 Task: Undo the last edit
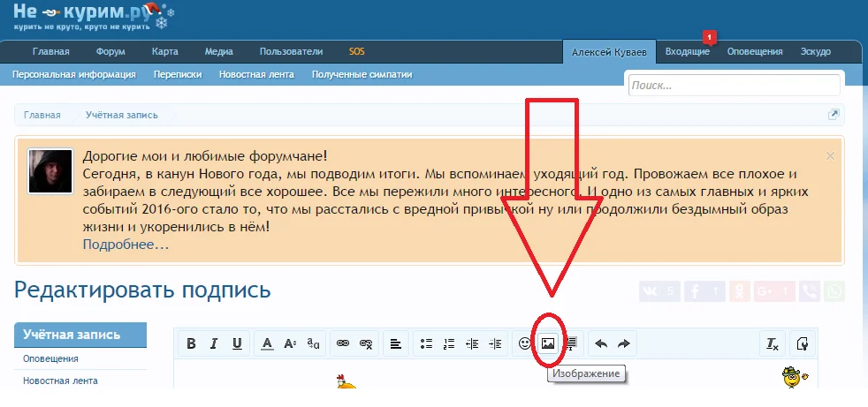tap(601, 343)
